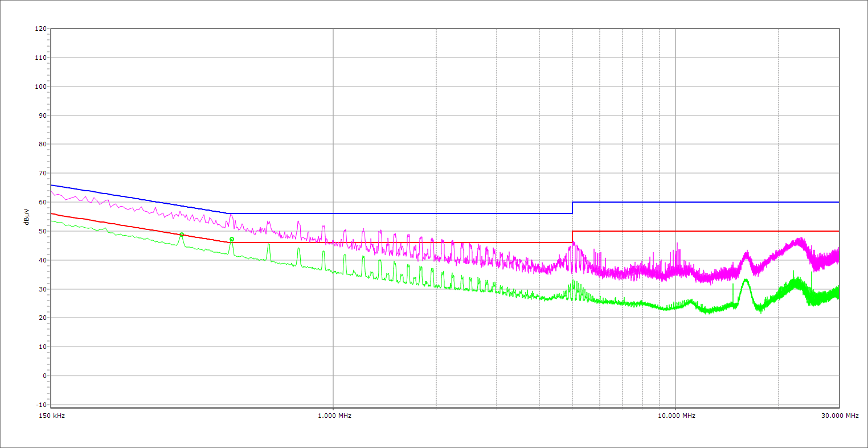
Task: Click the 100 y-axis tick label
Action: pos(40,87)
